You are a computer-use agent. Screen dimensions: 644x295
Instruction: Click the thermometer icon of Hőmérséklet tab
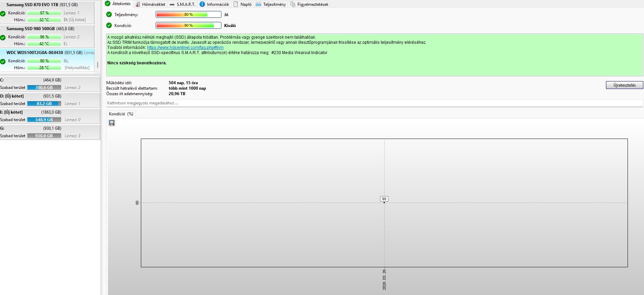138,4
